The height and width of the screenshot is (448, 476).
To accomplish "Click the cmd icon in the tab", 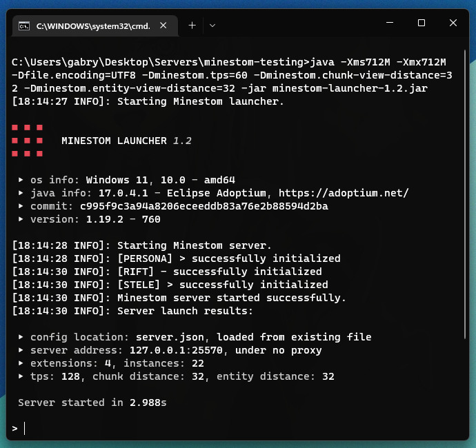I will coord(24,26).
